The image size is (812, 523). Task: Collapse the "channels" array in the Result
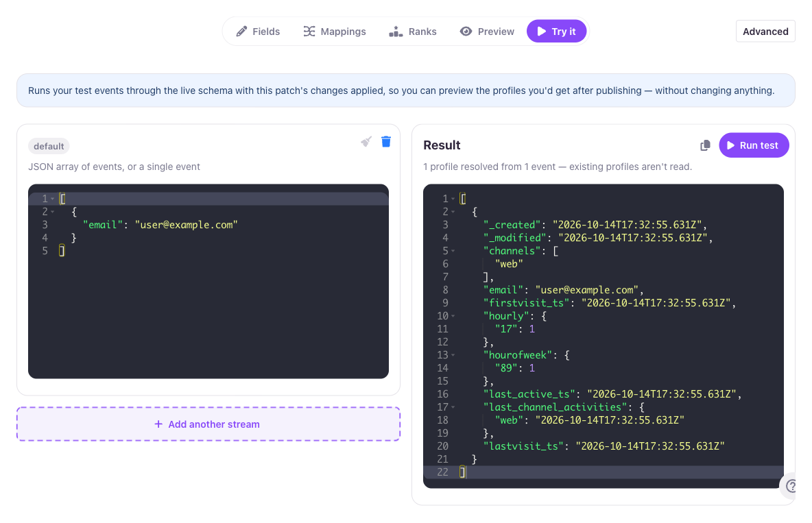coord(453,251)
